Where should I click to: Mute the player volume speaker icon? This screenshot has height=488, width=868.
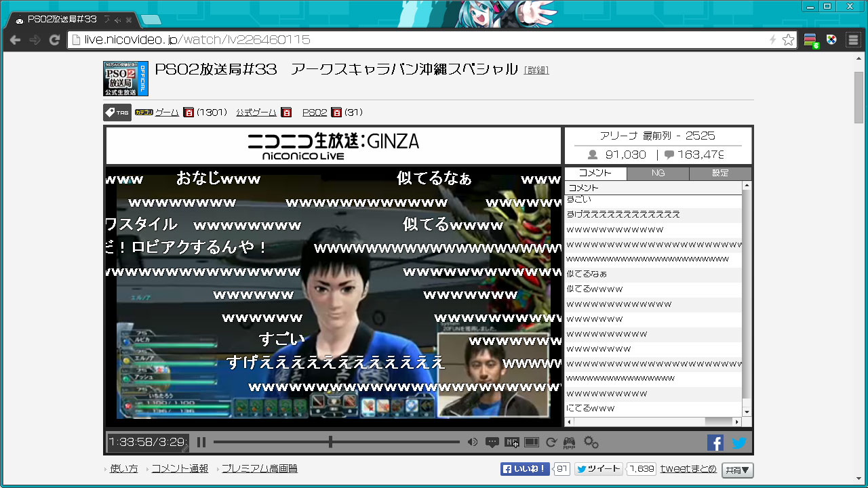point(473,443)
